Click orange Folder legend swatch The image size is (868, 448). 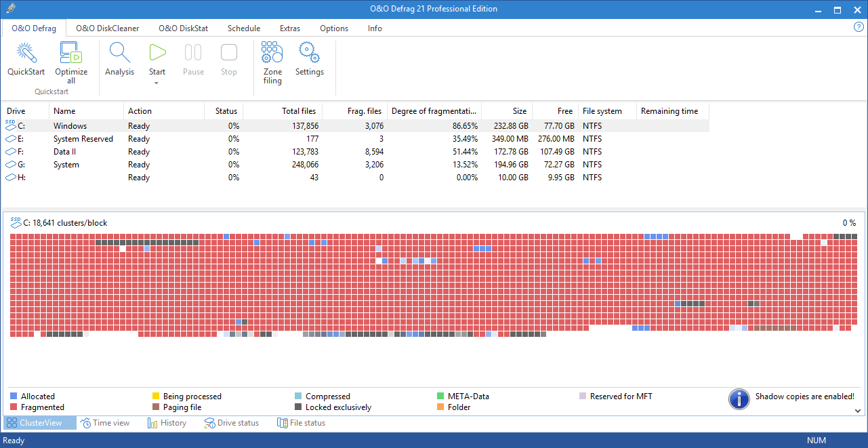click(440, 407)
